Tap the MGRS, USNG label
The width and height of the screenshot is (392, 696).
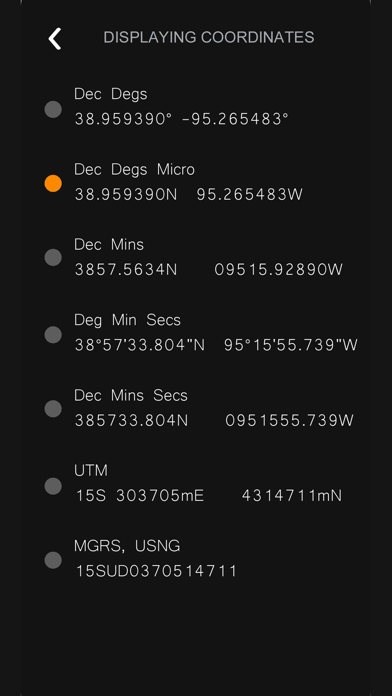[x=127, y=546]
